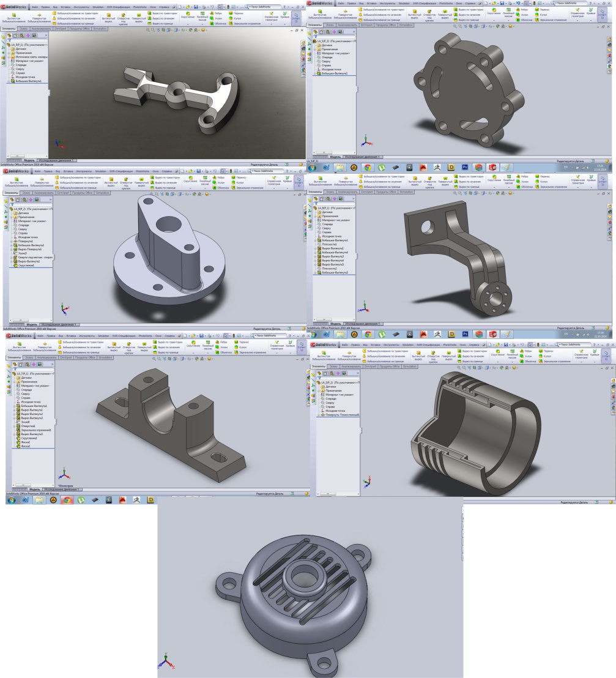Expand Справочная геометрия dropdown arrow in sleeve window
The height and width of the screenshot is (678, 616).
(x=581, y=362)
